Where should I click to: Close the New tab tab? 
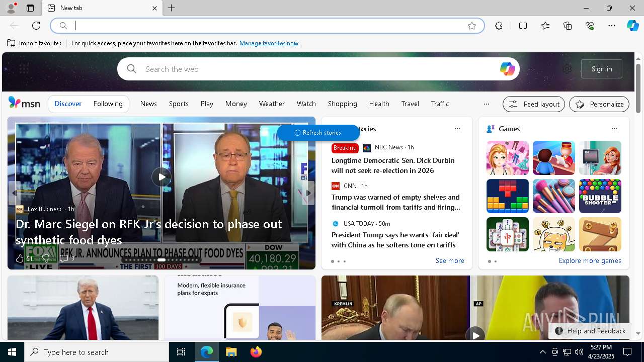pyautogui.click(x=155, y=8)
